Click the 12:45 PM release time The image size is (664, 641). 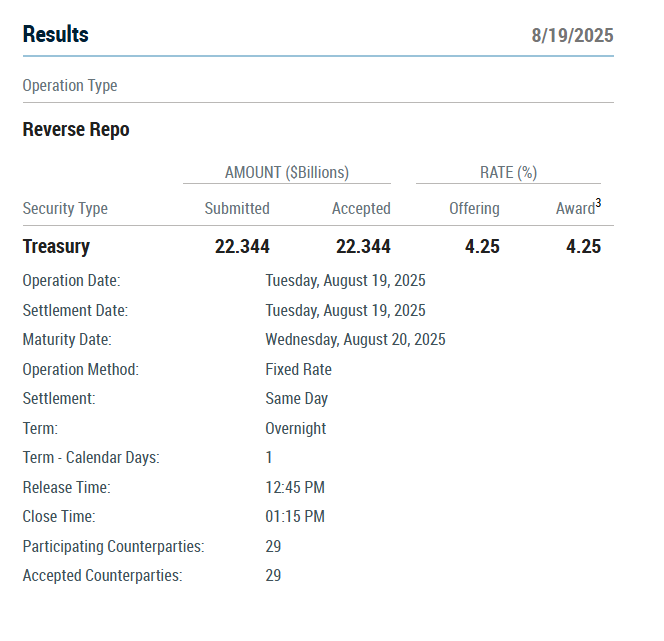coord(295,488)
